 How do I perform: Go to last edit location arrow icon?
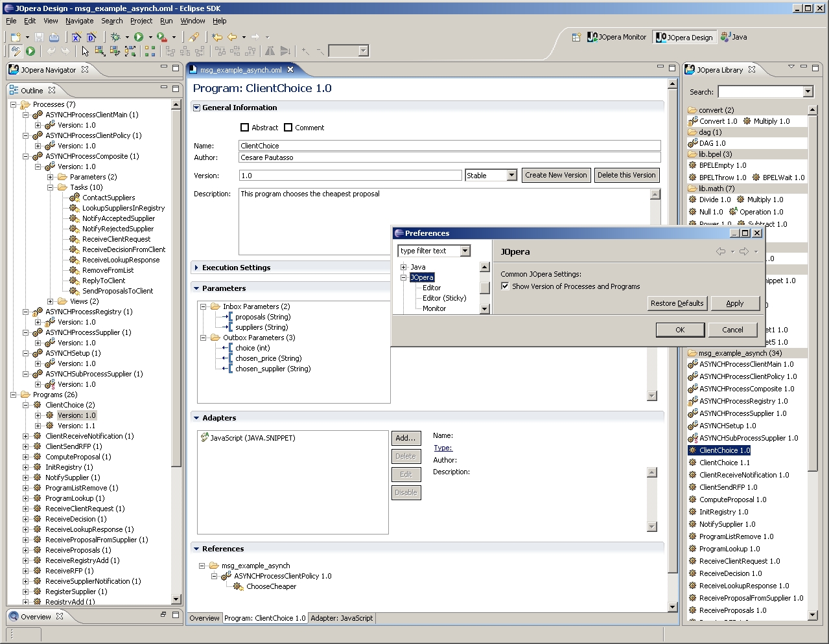pos(217,38)
